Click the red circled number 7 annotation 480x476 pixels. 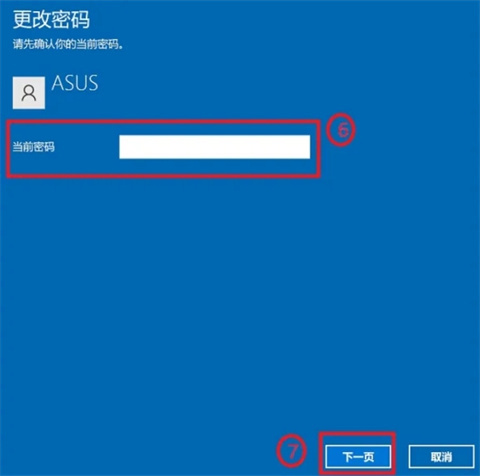click(x=291, y=451)
